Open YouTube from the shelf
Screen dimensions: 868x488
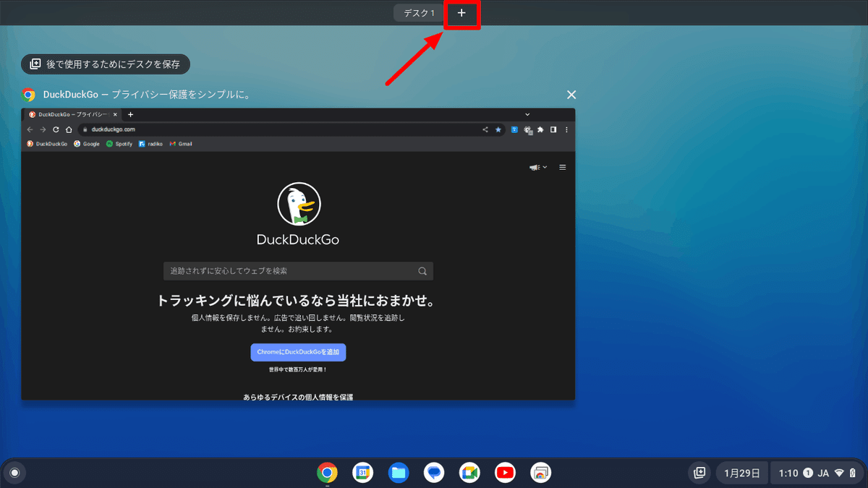click(506, 473)
